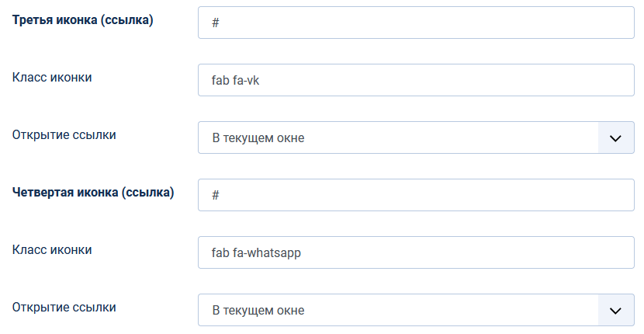The image size is (644, 334).
Task: Click the Открытие ссылки label under Третья иконка
Action: click(64, 134)
